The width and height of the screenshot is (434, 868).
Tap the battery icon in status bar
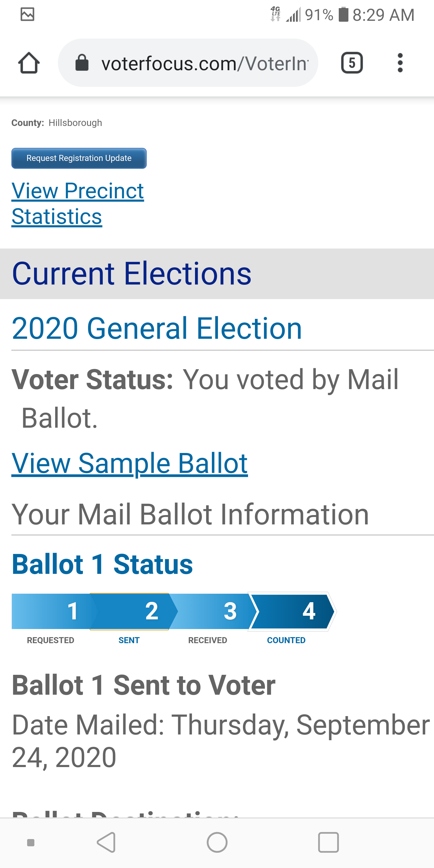(x=343, y=14)
